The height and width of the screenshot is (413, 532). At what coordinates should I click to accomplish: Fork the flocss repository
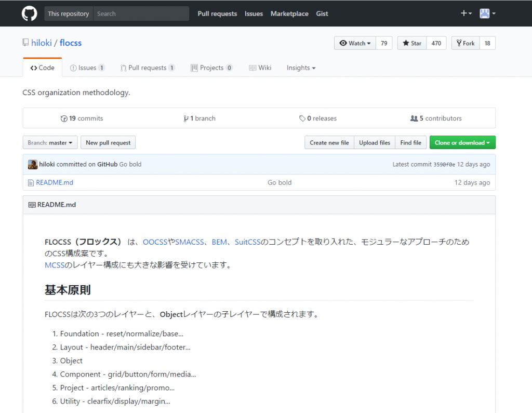point(465,43)
